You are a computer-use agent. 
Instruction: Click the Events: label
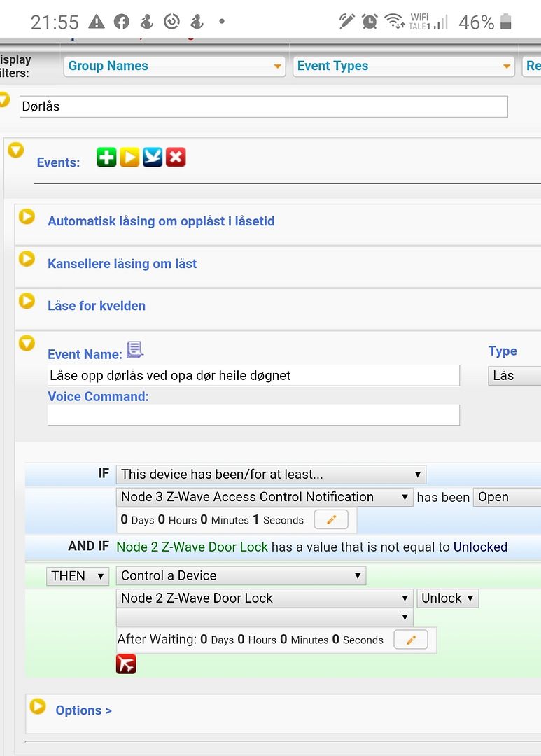[58, 162]
